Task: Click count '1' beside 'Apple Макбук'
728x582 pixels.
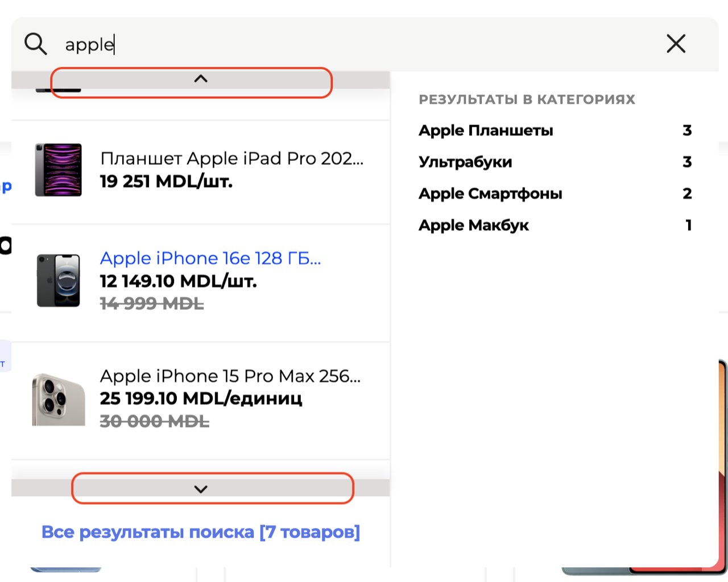Action: click(x=688, y=225)
